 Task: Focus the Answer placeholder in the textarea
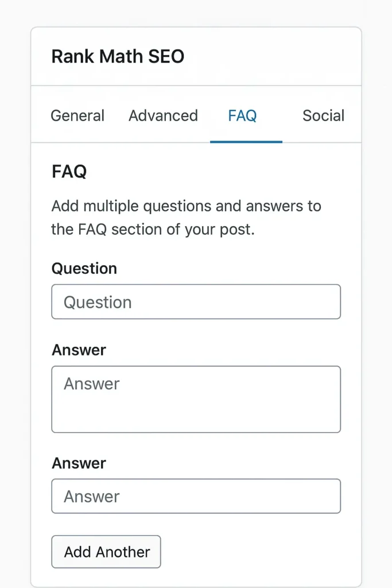(x=92, y=384)
